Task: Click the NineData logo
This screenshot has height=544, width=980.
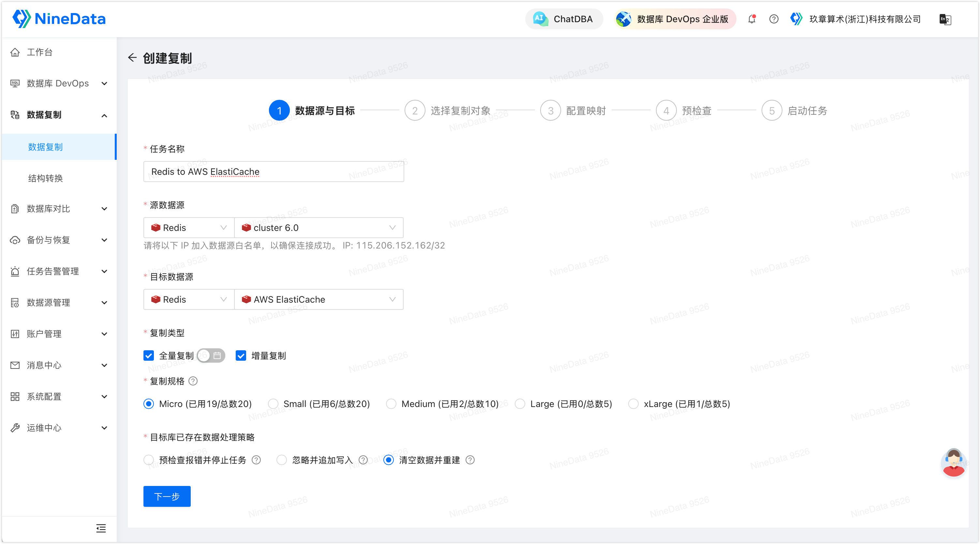Action: [x=59, y=19]
